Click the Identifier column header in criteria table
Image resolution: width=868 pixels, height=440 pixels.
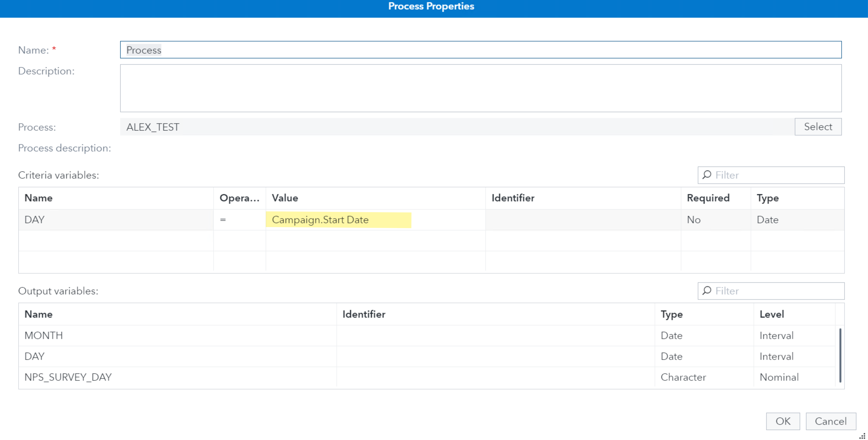click(x=513, y=198)
